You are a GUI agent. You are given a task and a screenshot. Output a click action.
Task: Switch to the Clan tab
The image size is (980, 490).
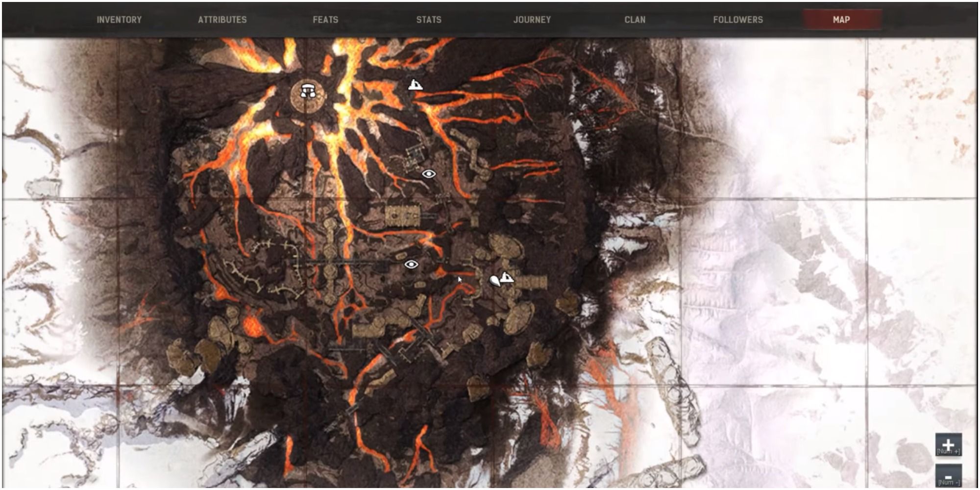[x=635, y=20]
